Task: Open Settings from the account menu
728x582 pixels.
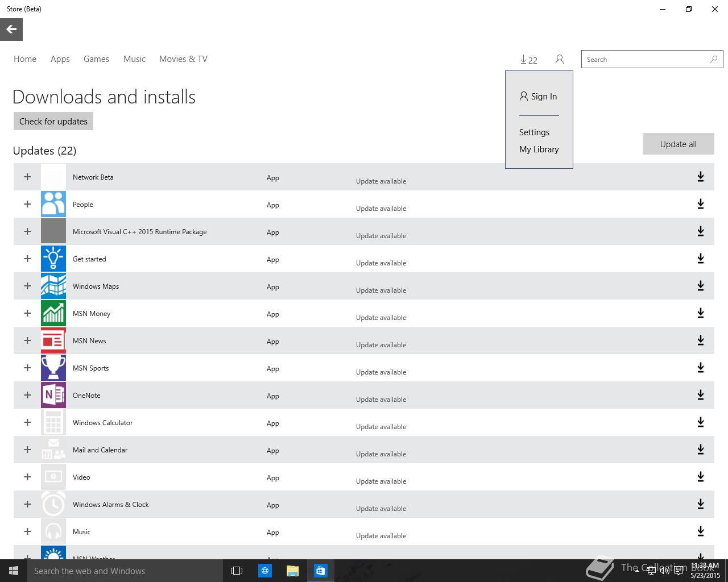Action: tap(534, 132)
